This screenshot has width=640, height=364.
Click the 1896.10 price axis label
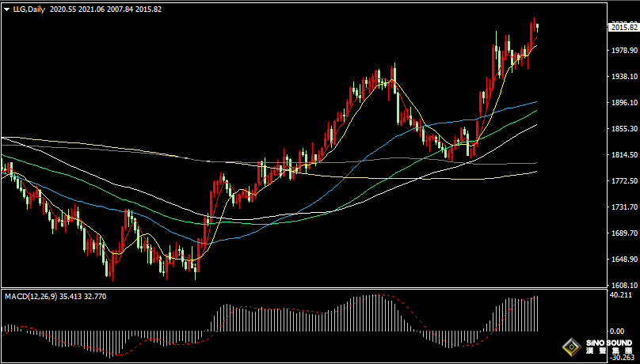(623, 103)
